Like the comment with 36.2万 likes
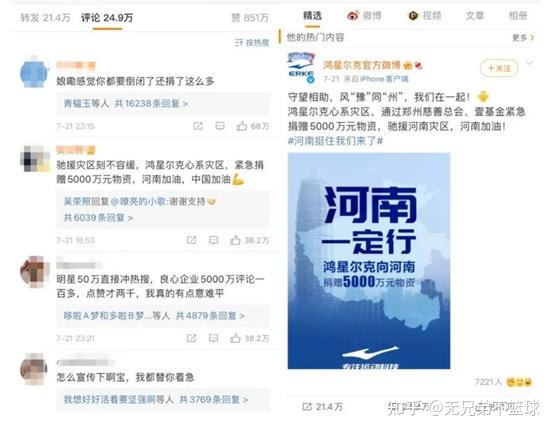This screenshot has height=432, width=554. coord(249,240)
